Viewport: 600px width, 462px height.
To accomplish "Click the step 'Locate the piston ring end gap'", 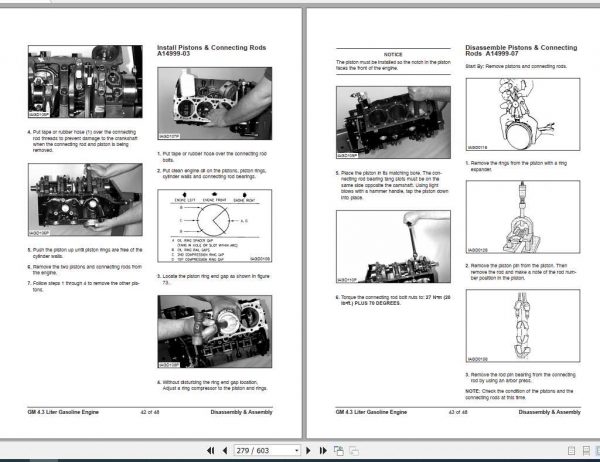I will pyautogui.click(x=214, y=279).
